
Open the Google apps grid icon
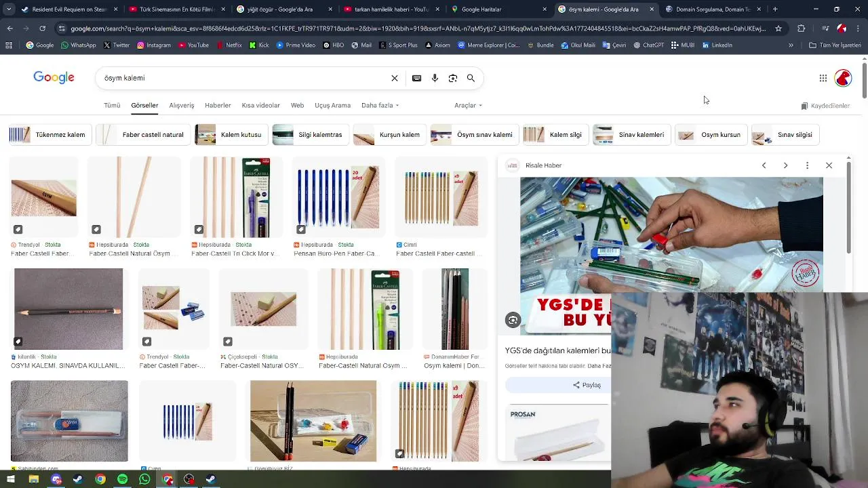(823, 78)
